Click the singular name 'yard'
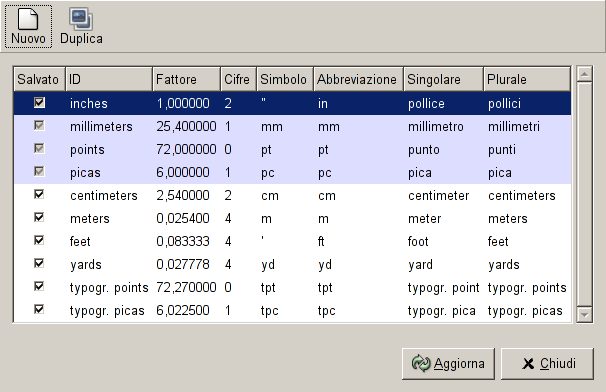The image size is (606, 392). coord(420,265)
